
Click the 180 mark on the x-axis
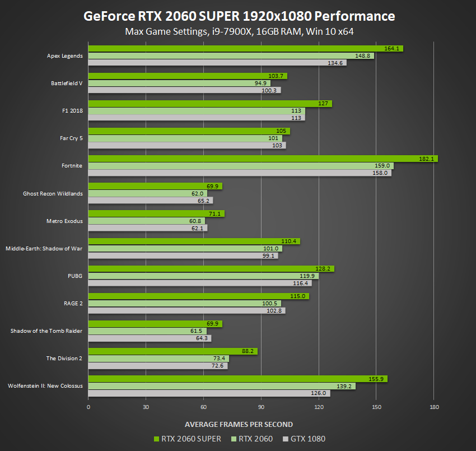pos(435,407)
